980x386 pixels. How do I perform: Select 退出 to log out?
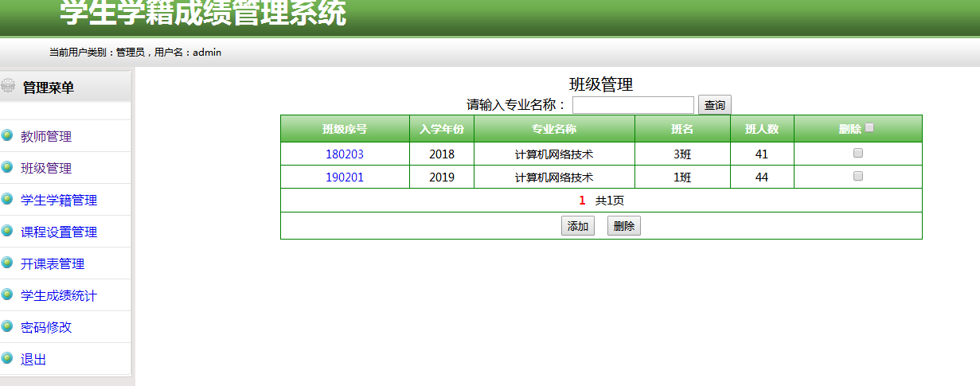click(x=33, y=360)
